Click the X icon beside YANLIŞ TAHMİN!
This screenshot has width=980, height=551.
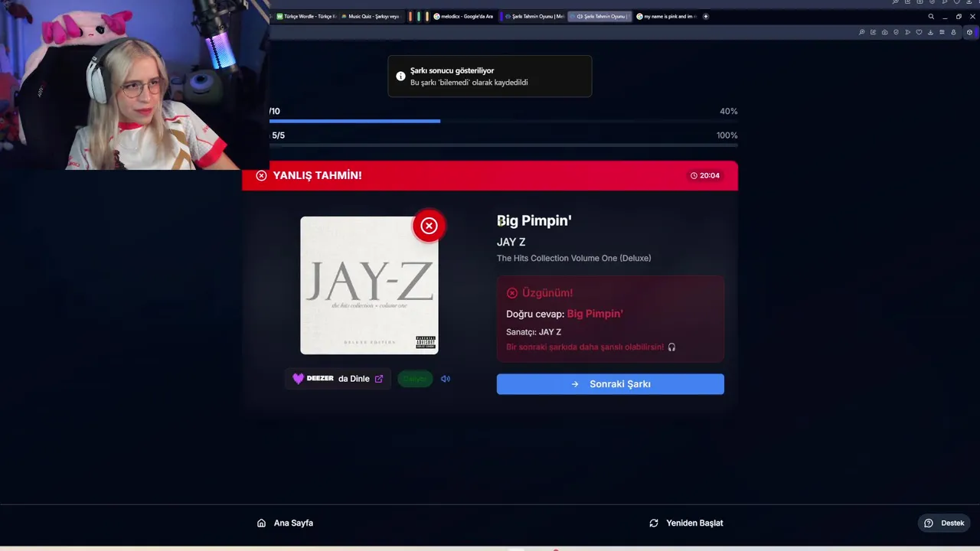[261, 175]
